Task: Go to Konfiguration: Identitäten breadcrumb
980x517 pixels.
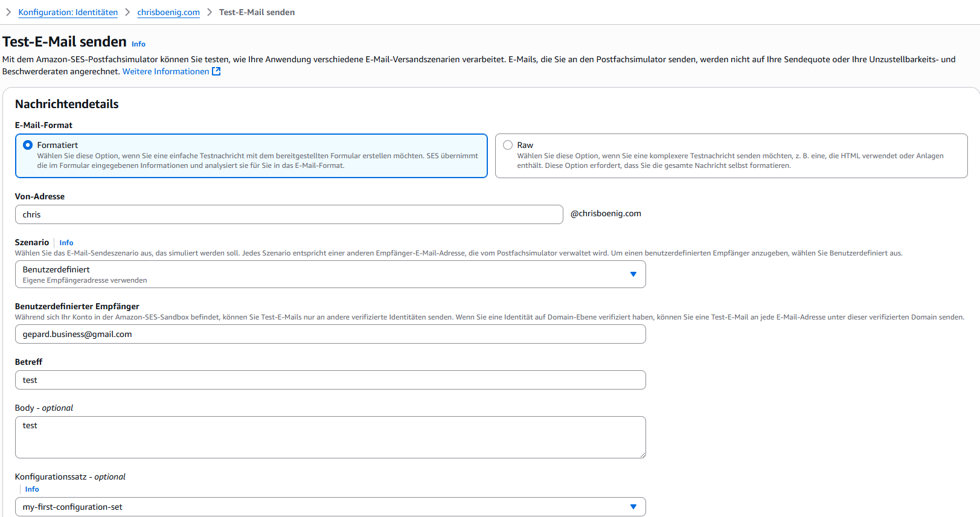Action: [x=68, y=12]
